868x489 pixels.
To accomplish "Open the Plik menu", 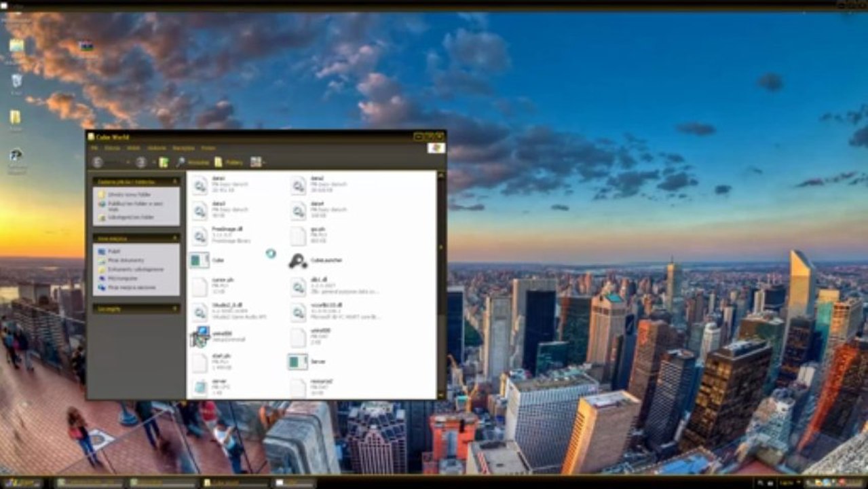I will (95, 147).
